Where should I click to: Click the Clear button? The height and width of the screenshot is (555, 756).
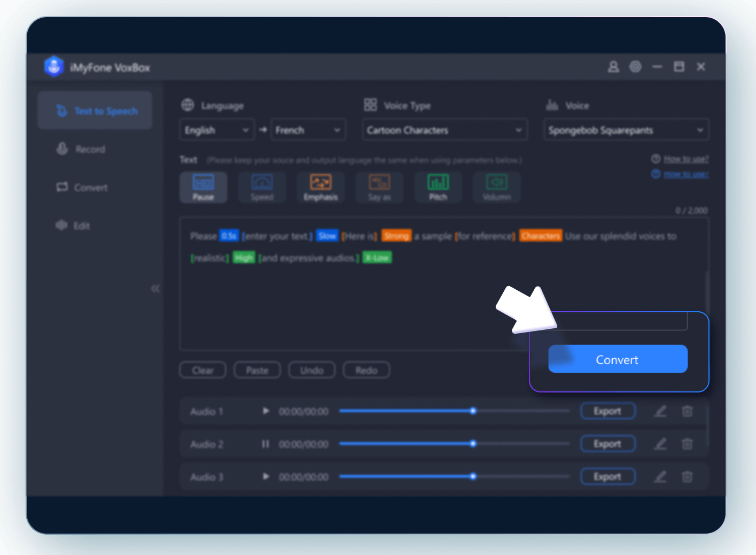click(x=202, y=370)
